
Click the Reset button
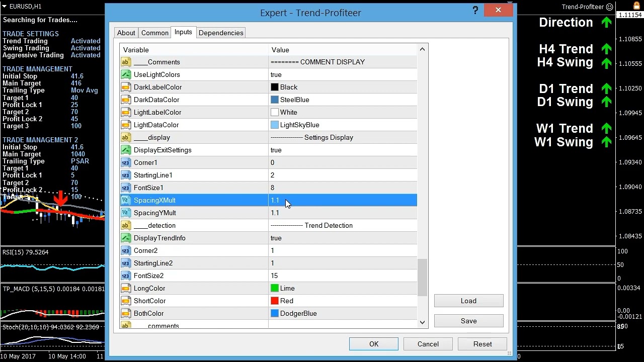(x=482, y=344)
